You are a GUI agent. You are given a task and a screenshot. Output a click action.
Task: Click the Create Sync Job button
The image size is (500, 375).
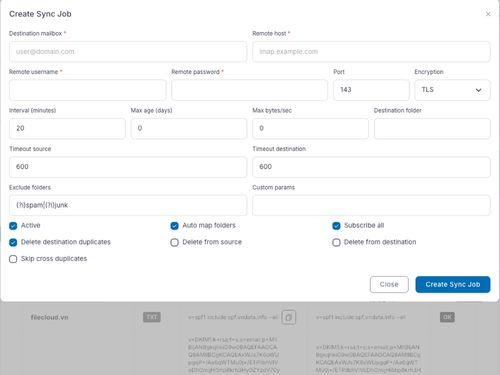pos(453,284)
